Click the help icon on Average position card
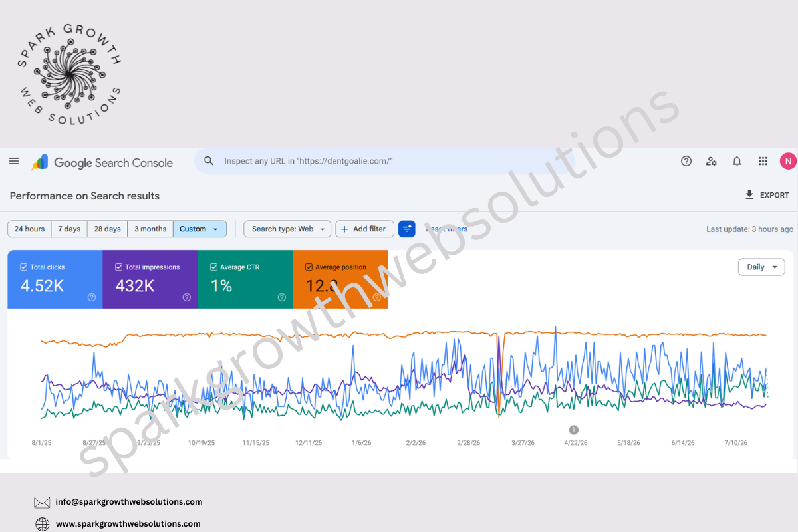The width and height of the screenshot is (798, 532). click(377, 297)
